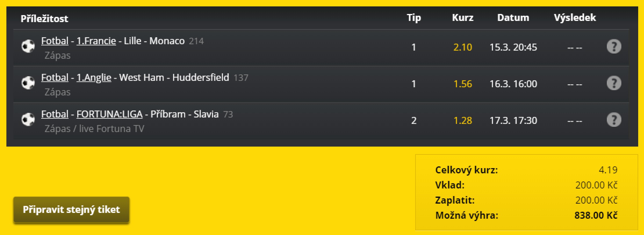Open the question mark help for Příbram - Slavia

click(614, 120)
